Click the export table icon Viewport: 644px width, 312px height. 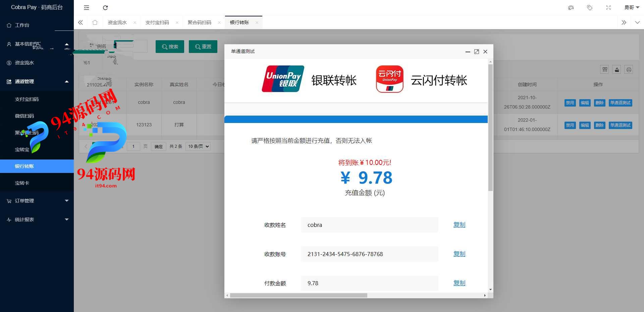617,69
